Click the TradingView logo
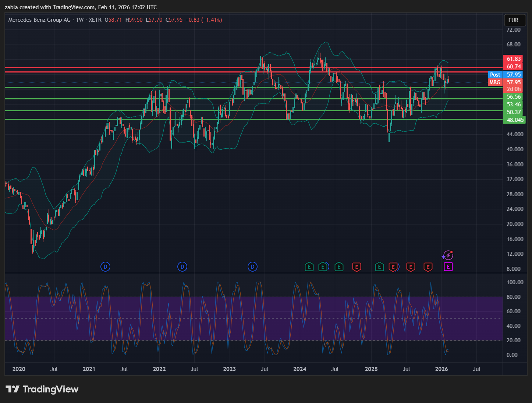Screen dimensions: 532x403 click(x=42, y=389)
